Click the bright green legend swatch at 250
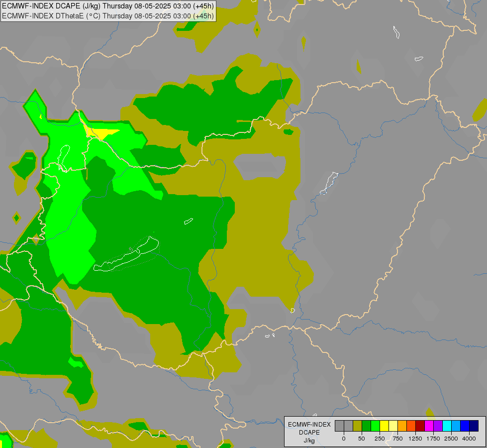 pyautogui.click(x=375, y=426)
